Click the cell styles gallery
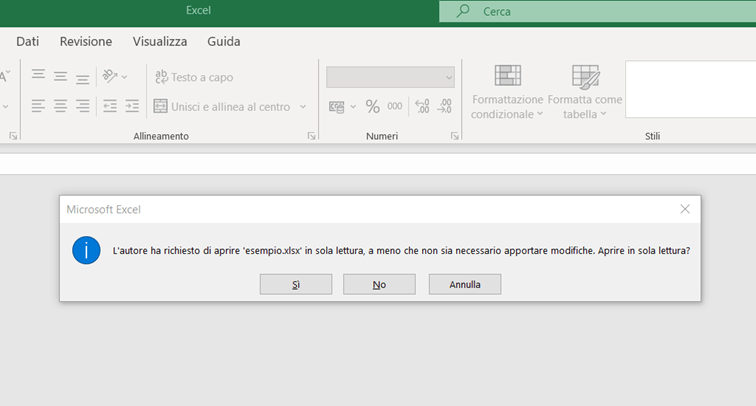The image size is (756, 406). click(x=690, y=89)
